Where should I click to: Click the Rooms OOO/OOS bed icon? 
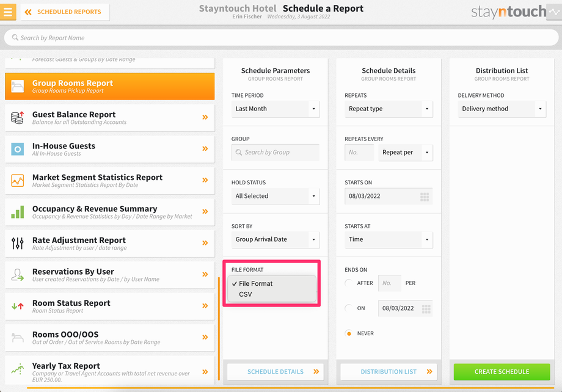pyautogui.click(x=17, y=338)
